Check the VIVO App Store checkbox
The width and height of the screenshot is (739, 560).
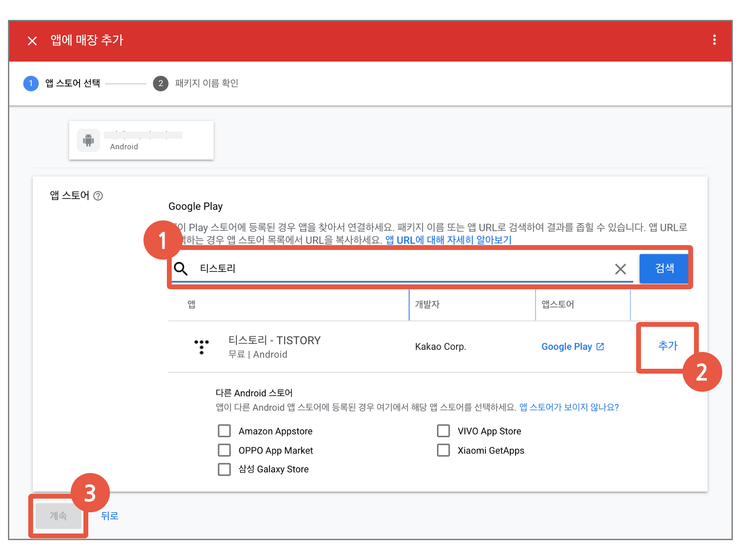[x=443, y=431]
